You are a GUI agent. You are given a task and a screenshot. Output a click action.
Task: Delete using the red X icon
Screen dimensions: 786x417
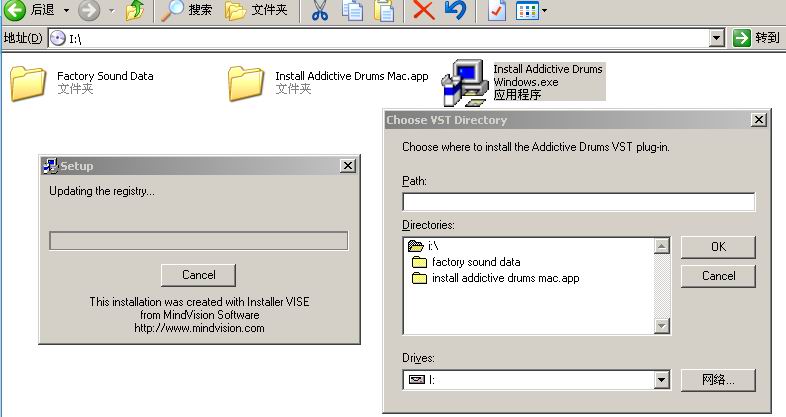[424, 11]
